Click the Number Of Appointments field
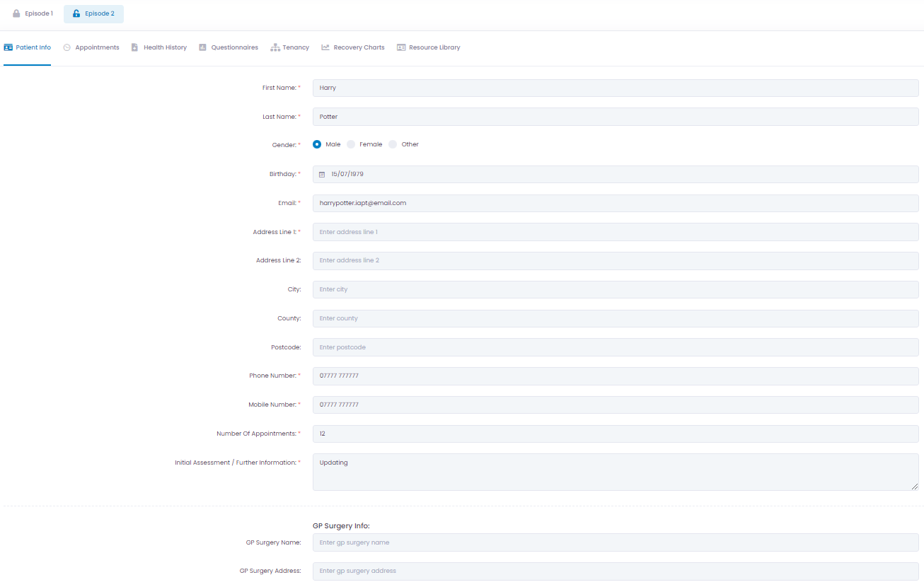The width and height of the screenshot is (924, 587). [x=616, y=434]
